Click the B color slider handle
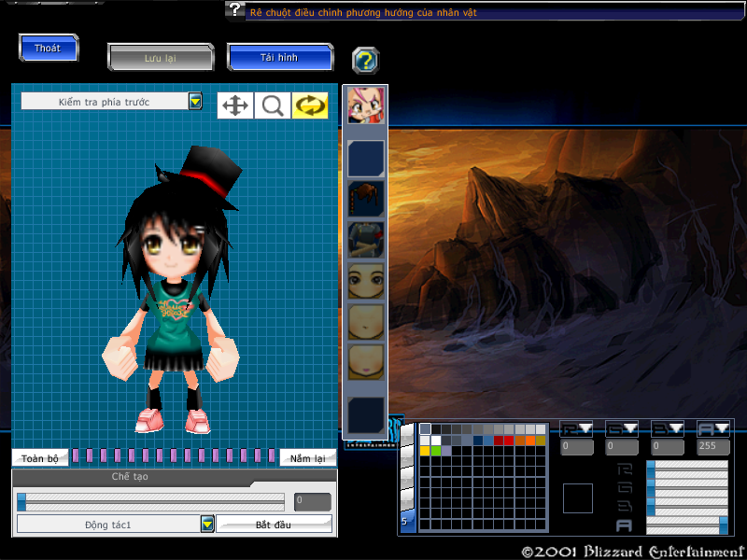This screenshot has height=560, width=747. tap(651, 507)
